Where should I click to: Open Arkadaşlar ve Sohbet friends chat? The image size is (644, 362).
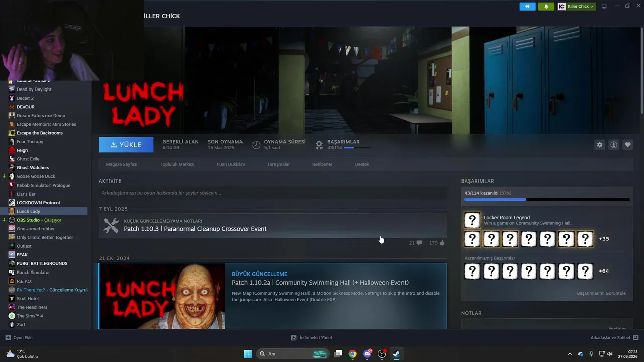coord(614,338)
